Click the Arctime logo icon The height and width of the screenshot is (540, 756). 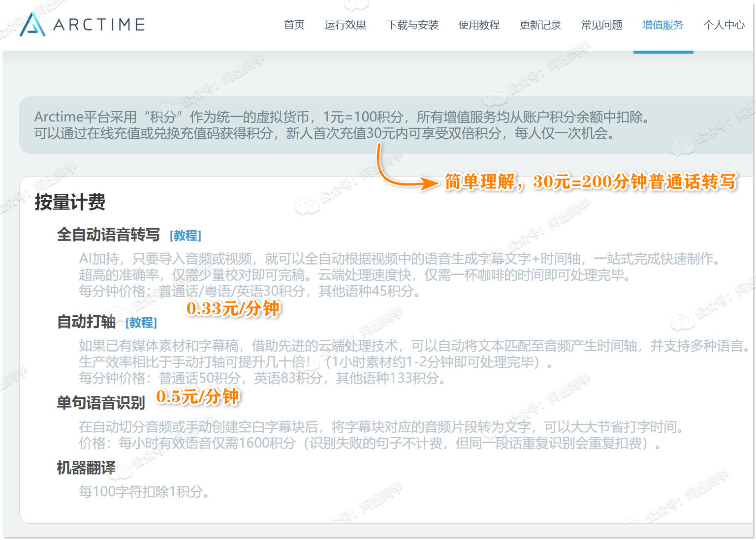[33, 24]
